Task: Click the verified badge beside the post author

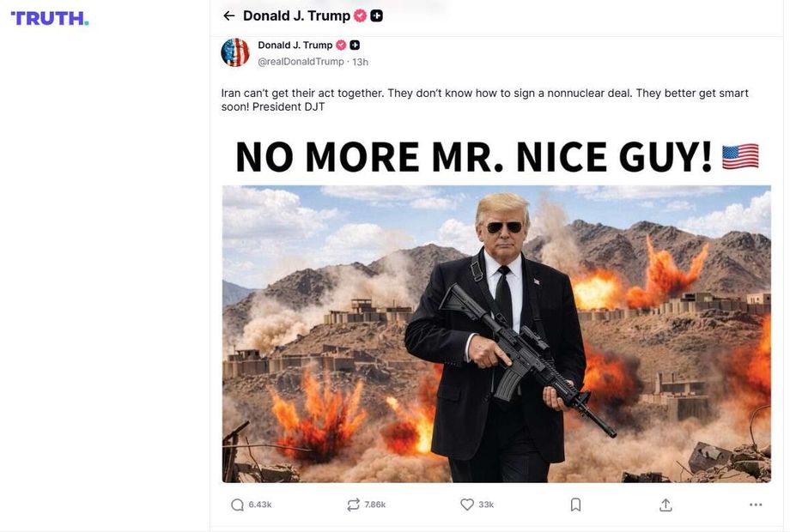Action: pyautogui.click(x=341, y=45)
